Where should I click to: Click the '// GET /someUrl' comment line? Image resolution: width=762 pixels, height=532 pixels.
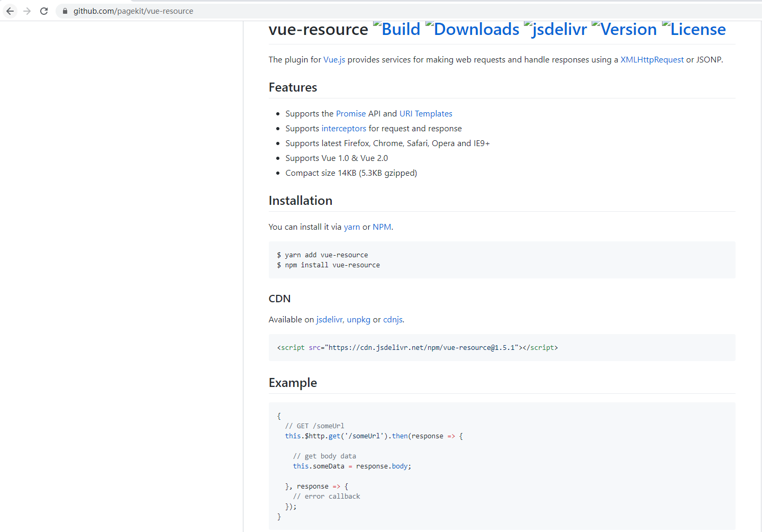[314, 426]
